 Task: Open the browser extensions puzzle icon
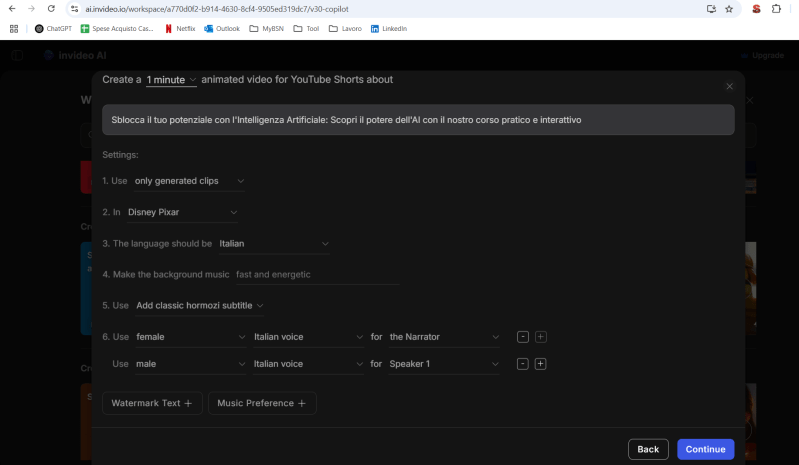click(x=775, y=9)
